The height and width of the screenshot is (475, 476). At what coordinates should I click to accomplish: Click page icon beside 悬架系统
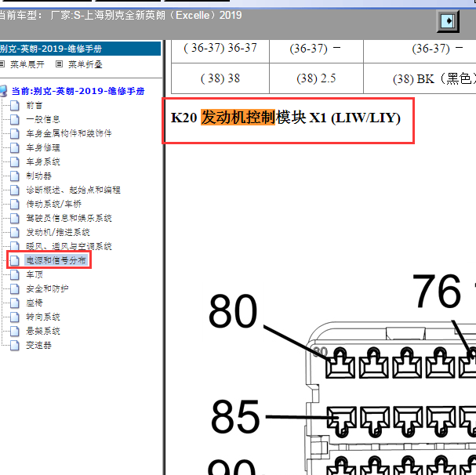point(14,332)
